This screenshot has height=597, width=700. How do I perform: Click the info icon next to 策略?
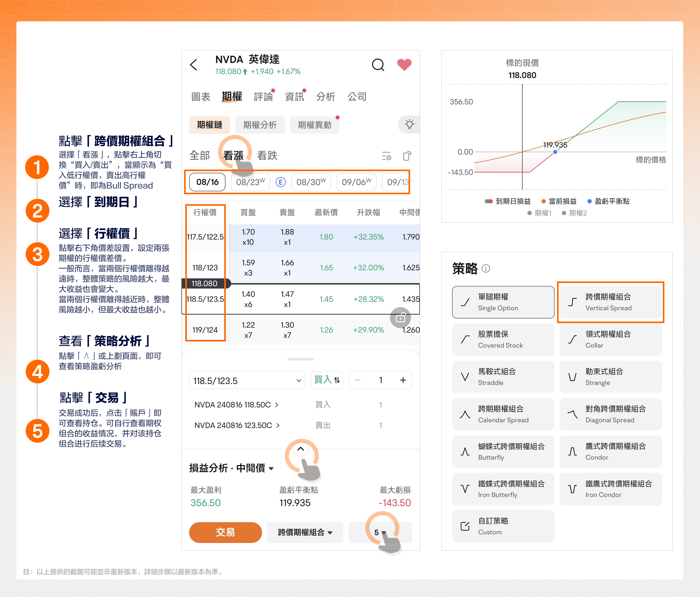point(485,268)
